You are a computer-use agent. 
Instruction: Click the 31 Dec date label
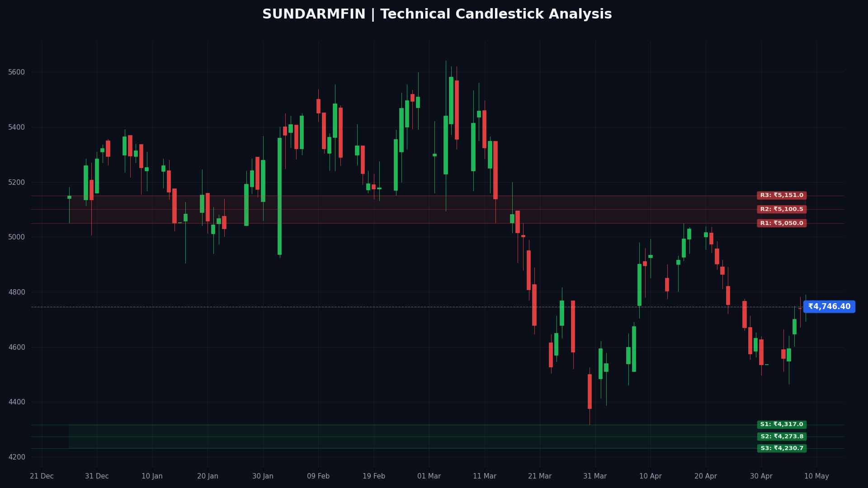click(97, 476)
